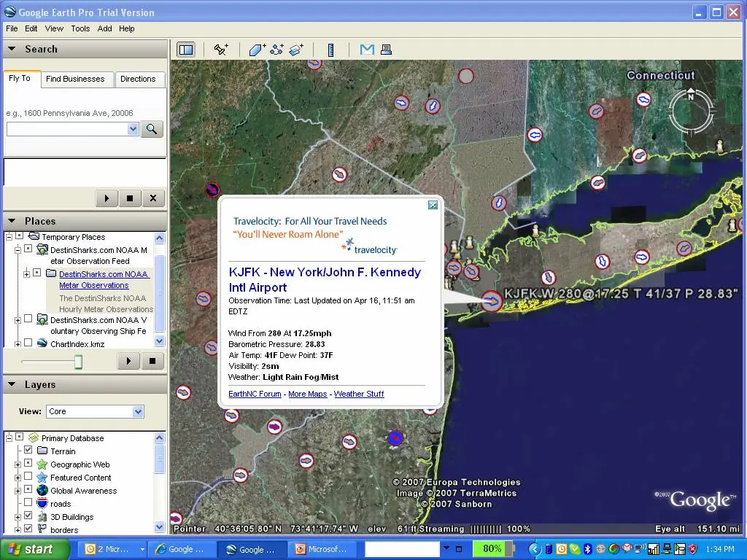
Task: Open the Help menu
Action: point(127,28)
